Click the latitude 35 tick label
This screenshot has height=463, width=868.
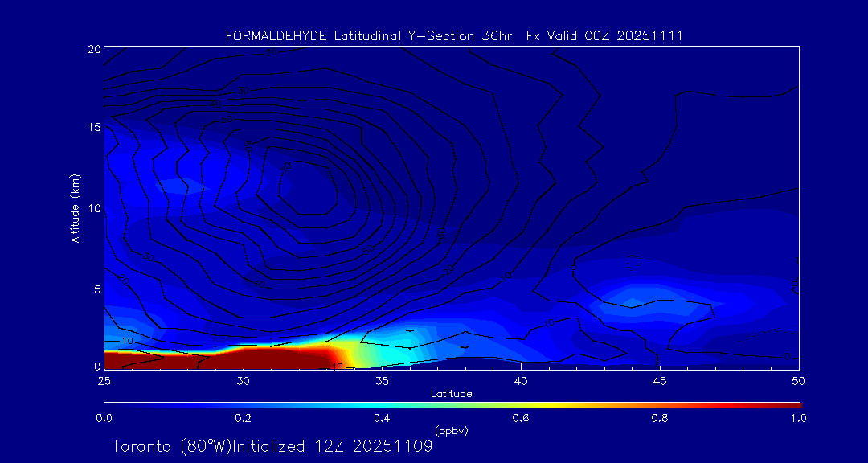tap(382, 380)
